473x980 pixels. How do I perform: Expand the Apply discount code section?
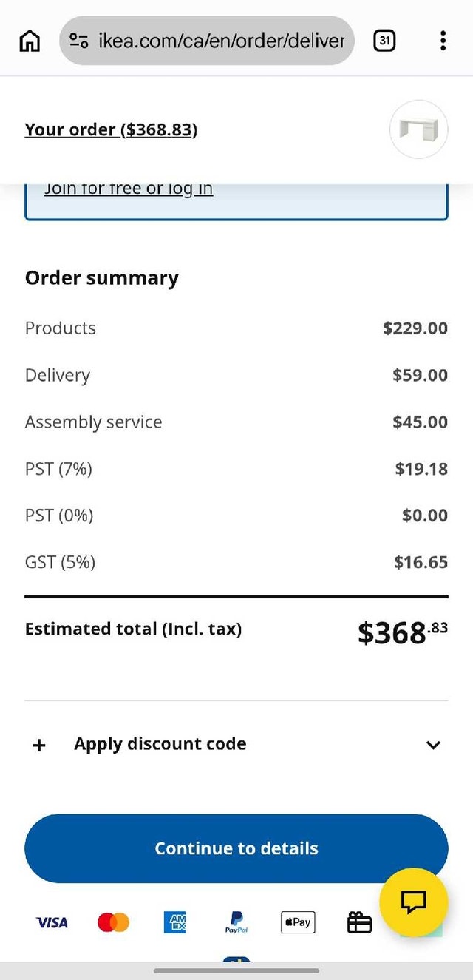(236, 744)
